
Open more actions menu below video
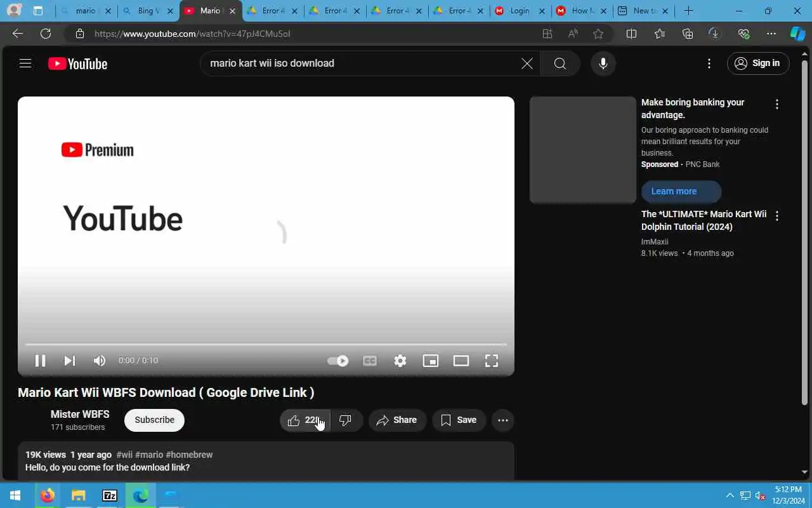(x=503, y=420)
